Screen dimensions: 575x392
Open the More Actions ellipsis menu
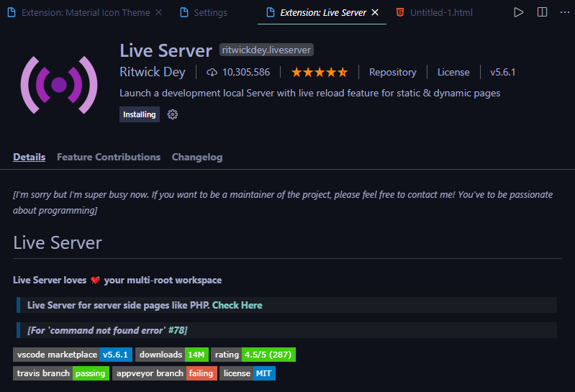(x=565, y=12)
